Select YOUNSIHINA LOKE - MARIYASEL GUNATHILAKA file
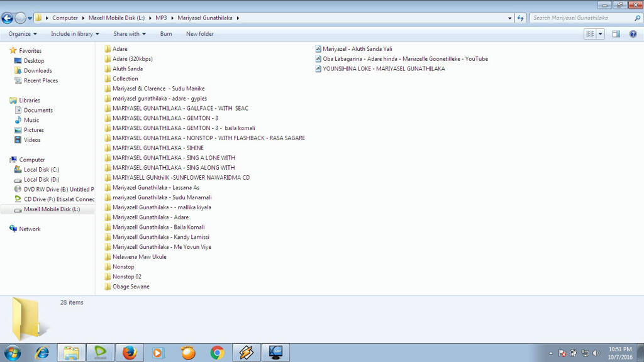Screen dimensions: 644x362 pyautogui.click(x=384, y=69)
